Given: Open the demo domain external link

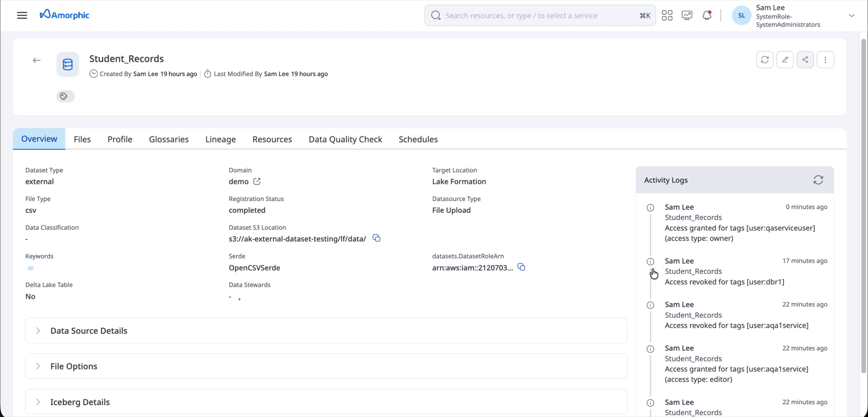Looking at the screenshot, I should coord(257,182).
